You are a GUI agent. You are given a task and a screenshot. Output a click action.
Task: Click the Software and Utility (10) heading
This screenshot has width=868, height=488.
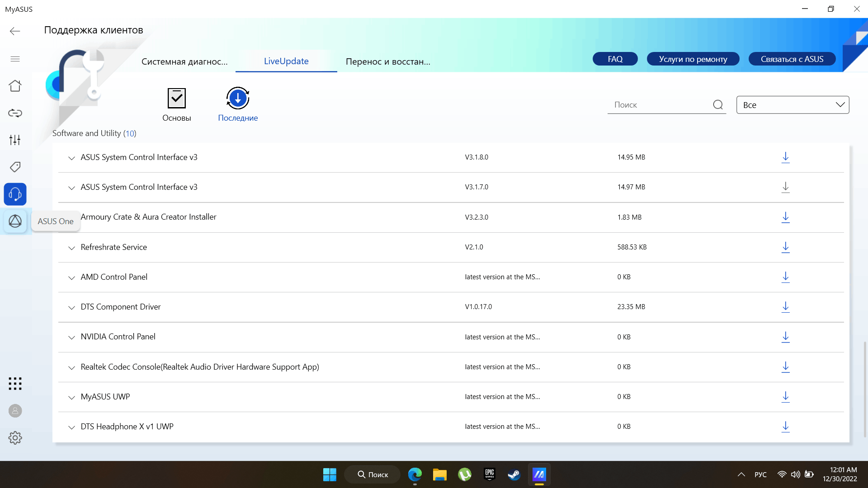coord(94,133)
